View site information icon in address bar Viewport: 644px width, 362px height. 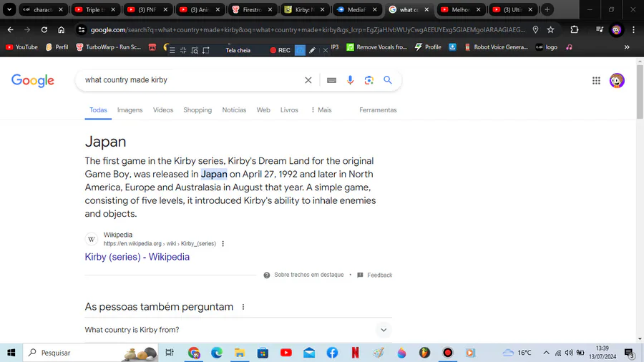[82, 29]
